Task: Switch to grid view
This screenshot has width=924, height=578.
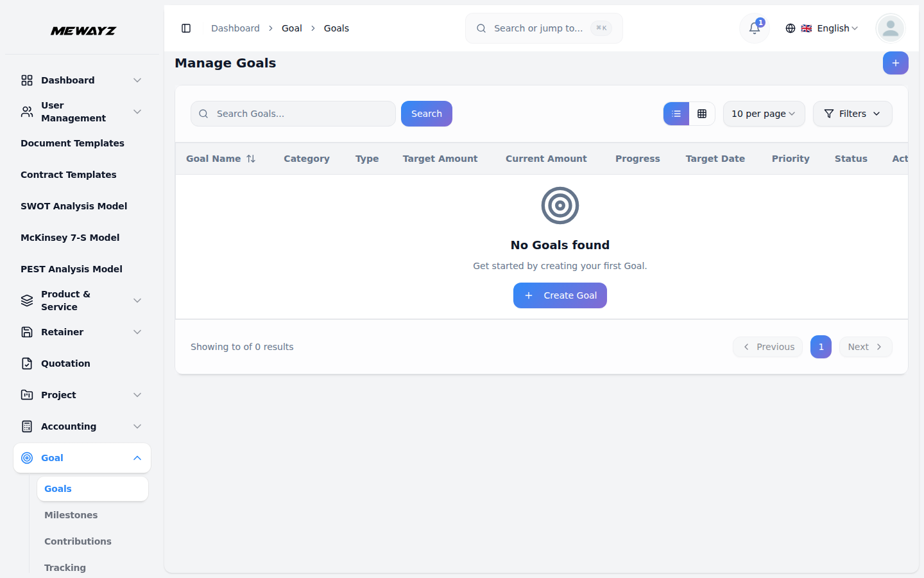Action: 702,114
